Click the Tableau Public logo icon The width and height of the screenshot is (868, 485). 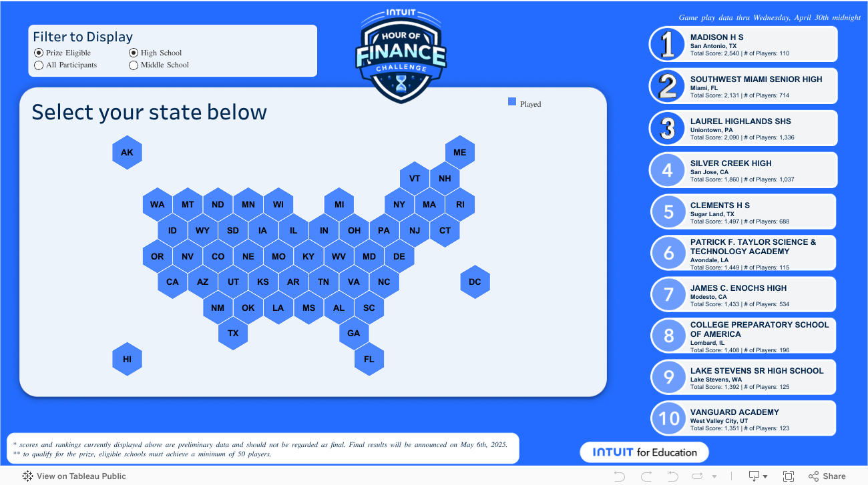28,476
